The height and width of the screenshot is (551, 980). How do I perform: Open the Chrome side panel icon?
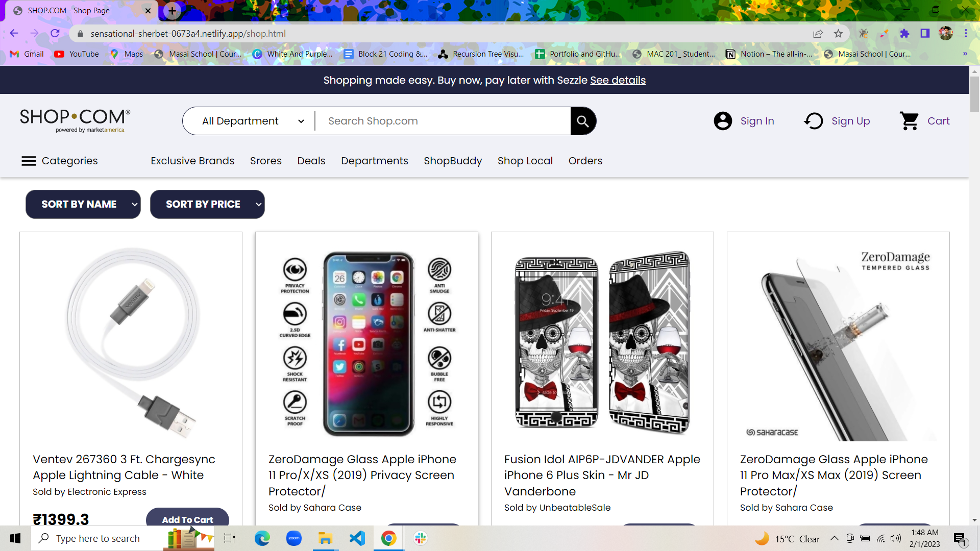point(925,33)
